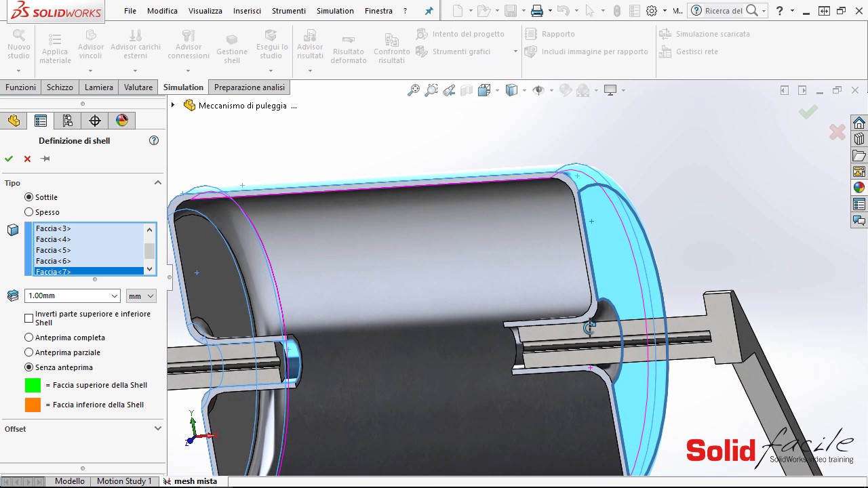868x488 pixels.
Task: Select the Sottile shell type
Action: pyautogui.click(x=28, y=197)
